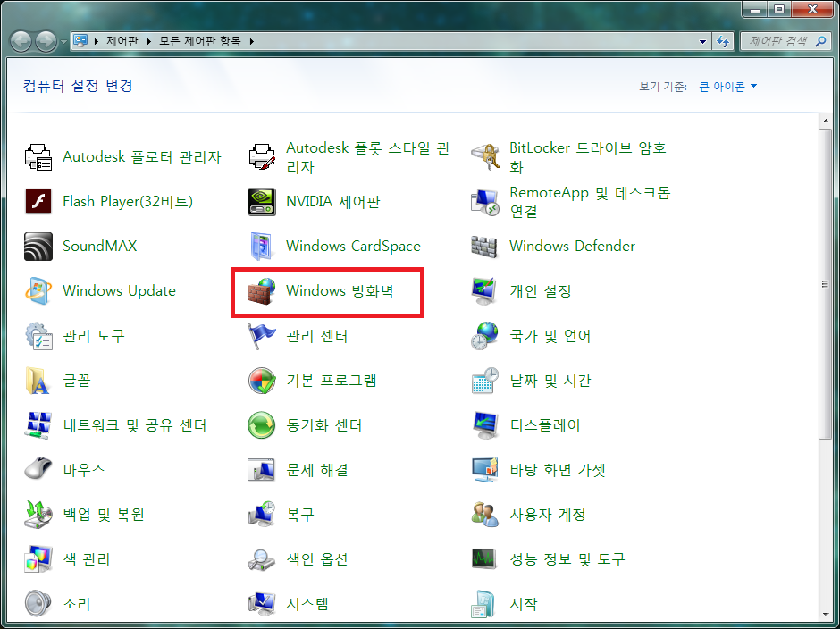Click the scrollbar down arrow
The image size is (840, 629).
tap(825, 614)
